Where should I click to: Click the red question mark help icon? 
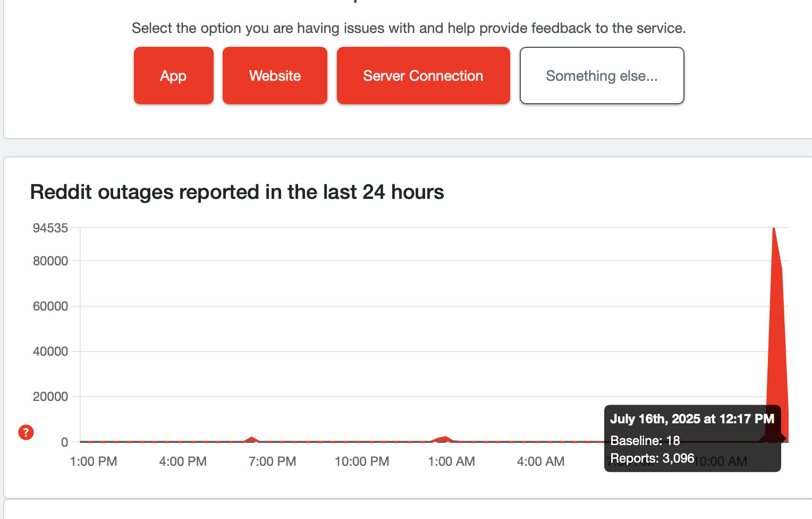point(26,432)
